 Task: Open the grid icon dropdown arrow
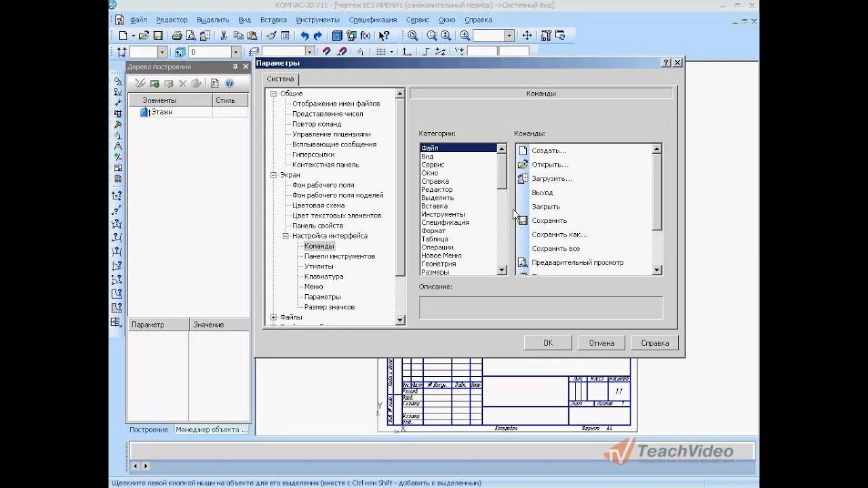[x=392, y=52]
